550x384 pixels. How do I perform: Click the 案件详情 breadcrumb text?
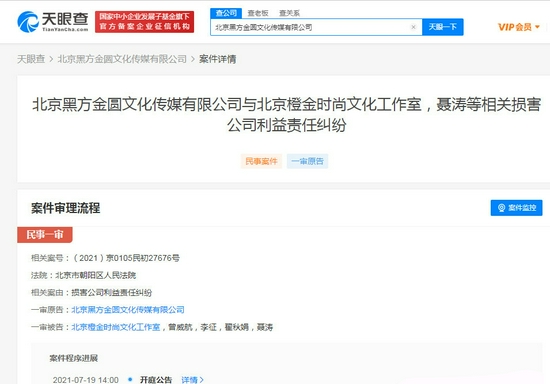tap(217, 59)
